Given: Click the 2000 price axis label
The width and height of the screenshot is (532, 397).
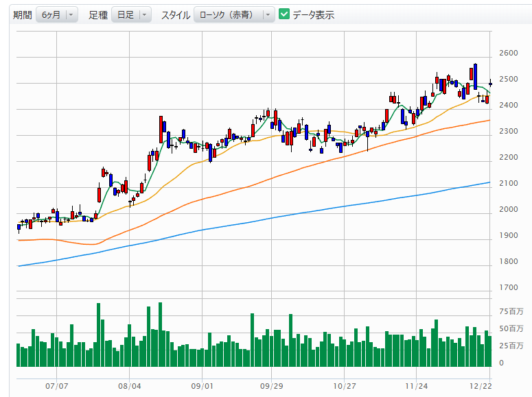Looking at the screenshot, I should click(509, 210).
